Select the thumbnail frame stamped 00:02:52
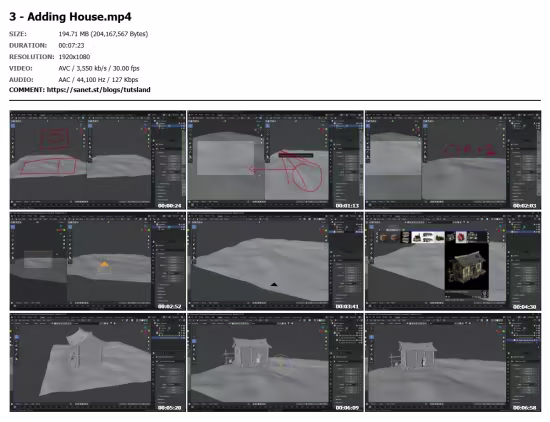The image size is (550, 422). 98,261
